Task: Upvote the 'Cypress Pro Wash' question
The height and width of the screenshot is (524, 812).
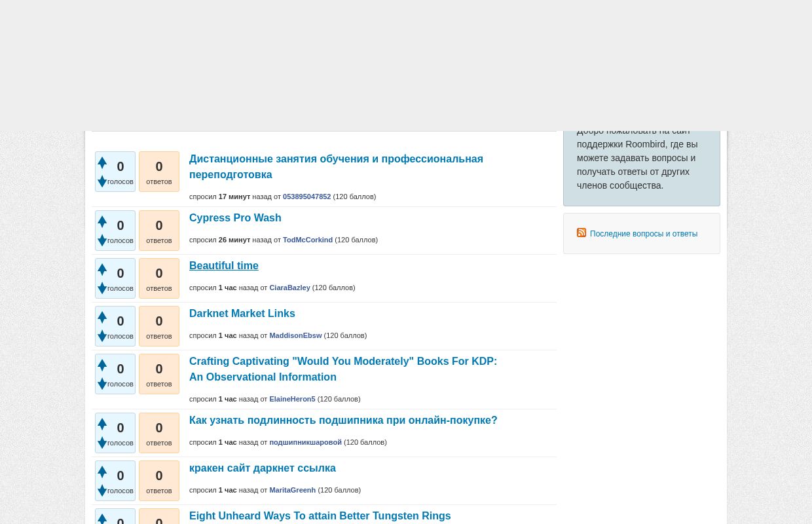Action: point(102,221)
